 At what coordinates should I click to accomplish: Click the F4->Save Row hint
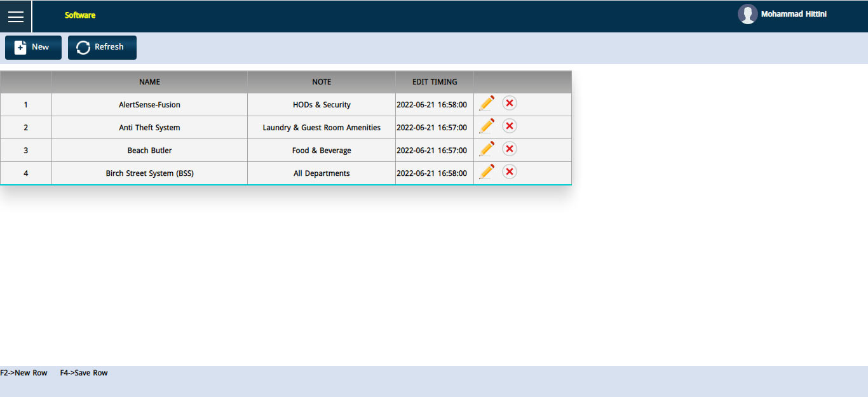[x=84, y=373]
